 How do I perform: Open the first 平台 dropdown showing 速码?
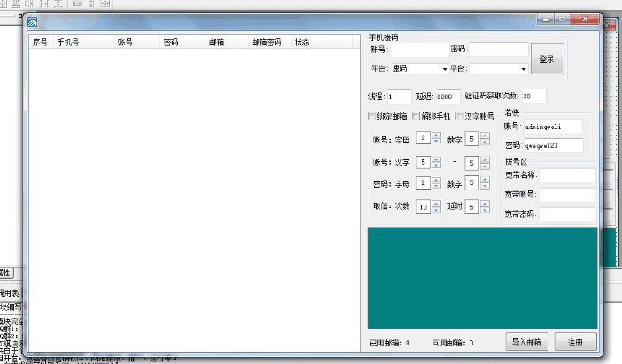click(420, 68)
